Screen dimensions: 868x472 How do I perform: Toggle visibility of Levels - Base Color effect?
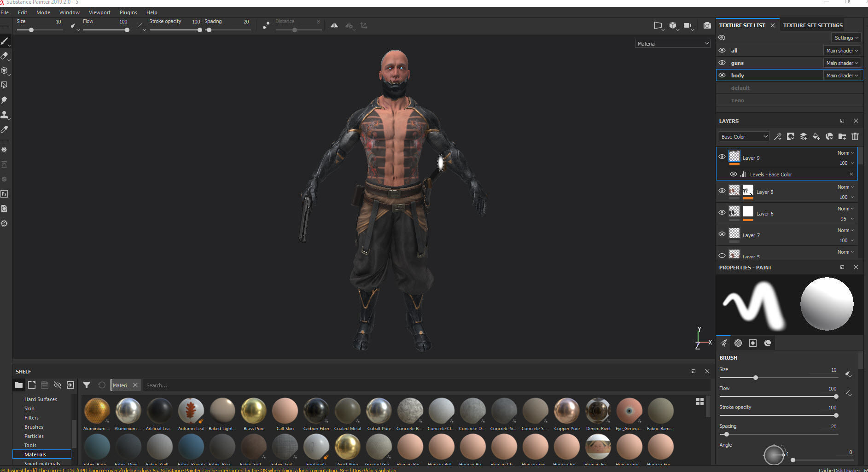click(x=734, y=174)
